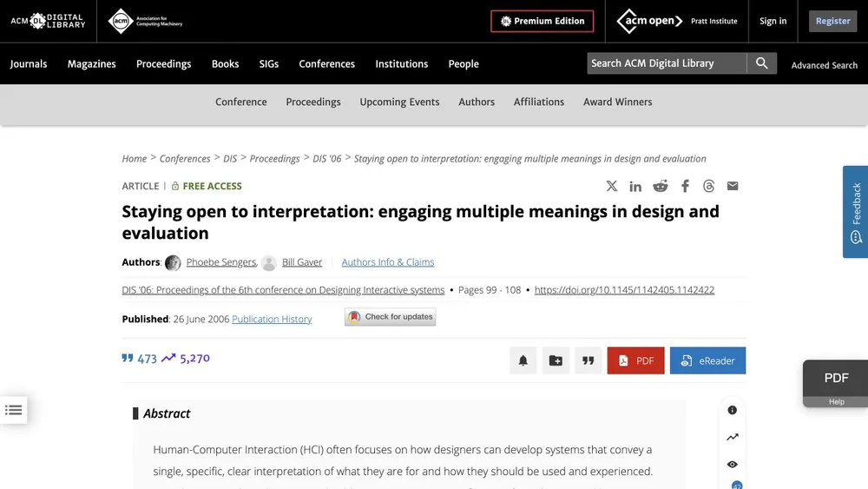Focus the Search ACM Digital Library field
868x489 pixels.
pyautogui.click(x=667, y=63)
